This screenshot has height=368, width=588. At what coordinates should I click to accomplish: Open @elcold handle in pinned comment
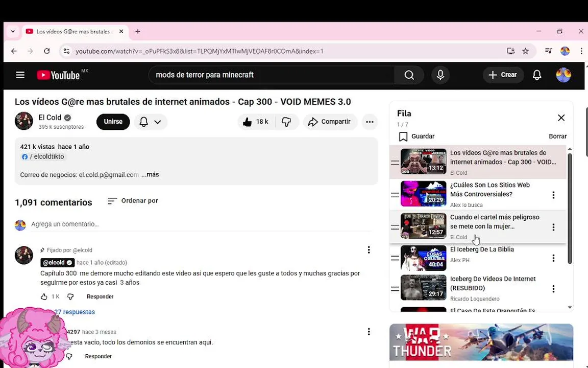(57, 263)
